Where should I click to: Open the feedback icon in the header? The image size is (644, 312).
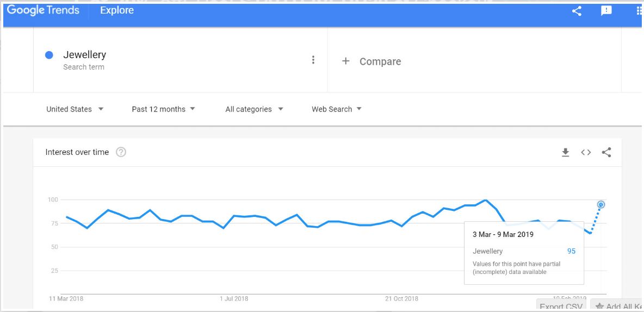tap(606, 11)
